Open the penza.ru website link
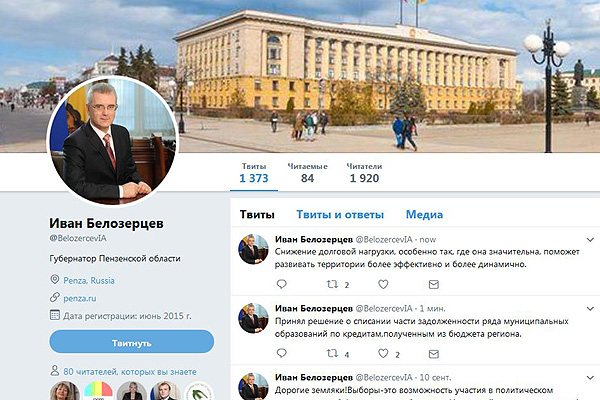The image size is (600, 400). coord(80,298)
